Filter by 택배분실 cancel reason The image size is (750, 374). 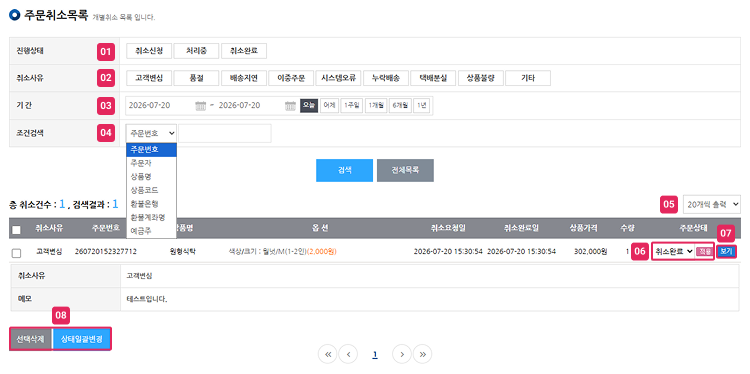tap(433, 78)
